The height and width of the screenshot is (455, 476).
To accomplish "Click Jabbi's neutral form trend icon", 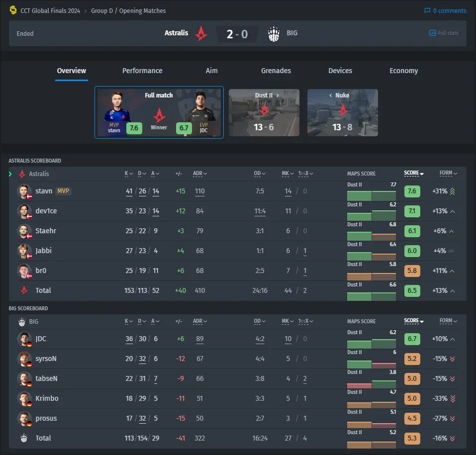I will tap(451, 251).
